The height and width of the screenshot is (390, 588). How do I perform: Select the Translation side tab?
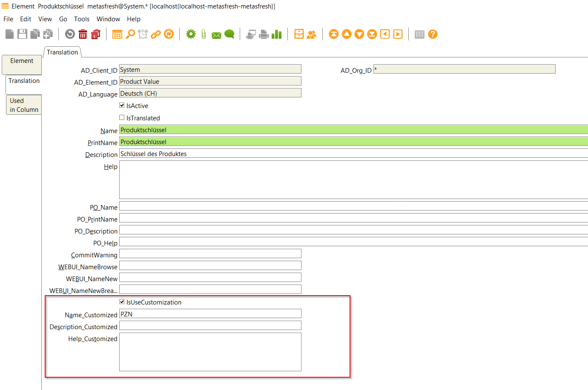(24, 85)
